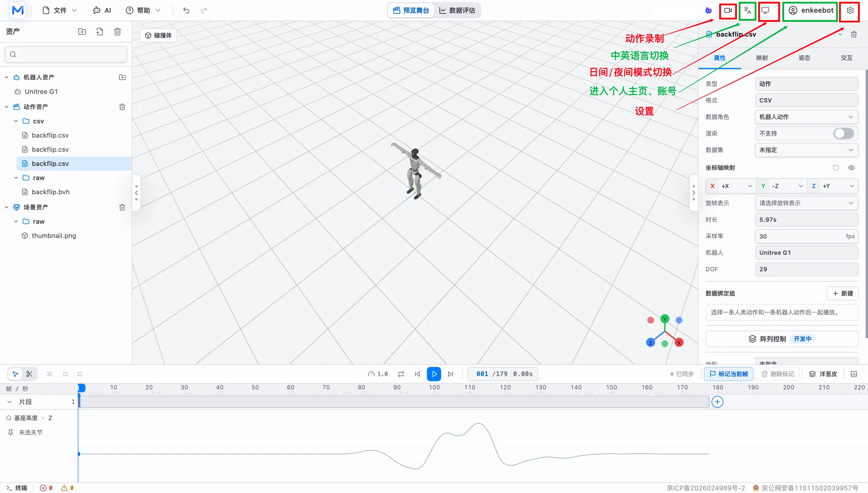Switch to 姿态 tab

pos(804,58)
